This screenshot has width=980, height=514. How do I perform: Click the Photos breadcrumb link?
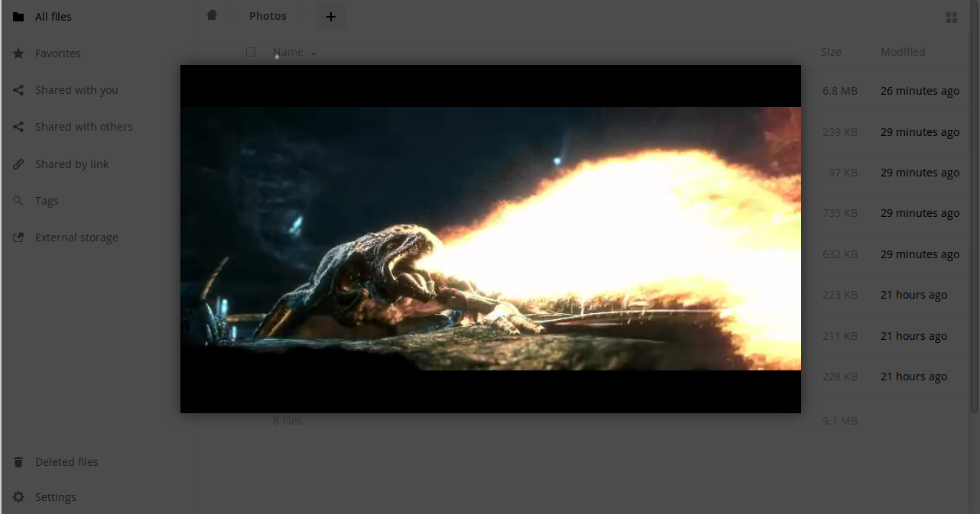268,16
